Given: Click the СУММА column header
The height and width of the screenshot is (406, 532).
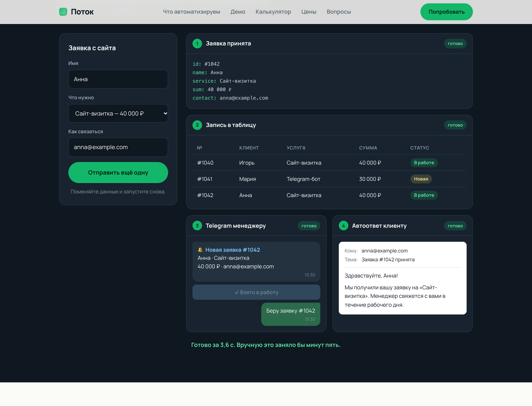Looking at the screenshot, I should 368,148.
